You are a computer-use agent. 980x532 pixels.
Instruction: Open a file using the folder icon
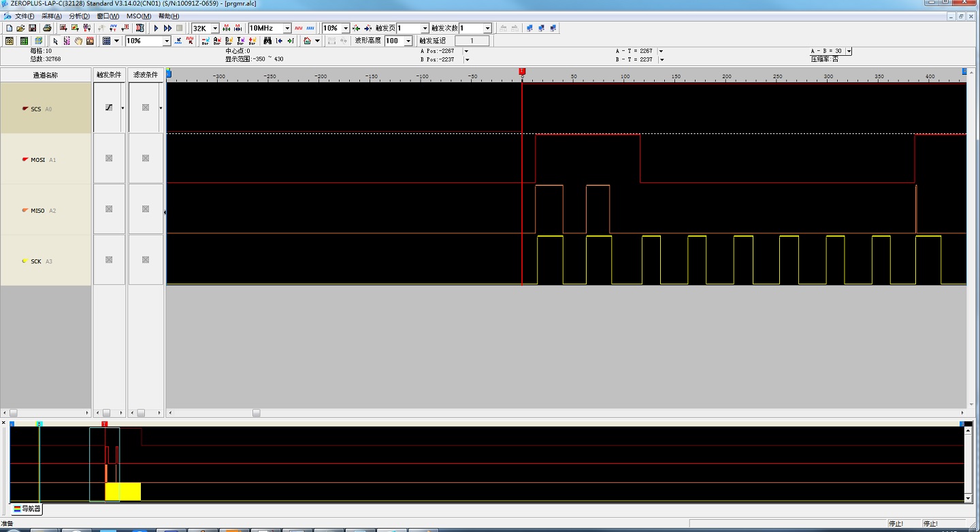pos(20,28)
